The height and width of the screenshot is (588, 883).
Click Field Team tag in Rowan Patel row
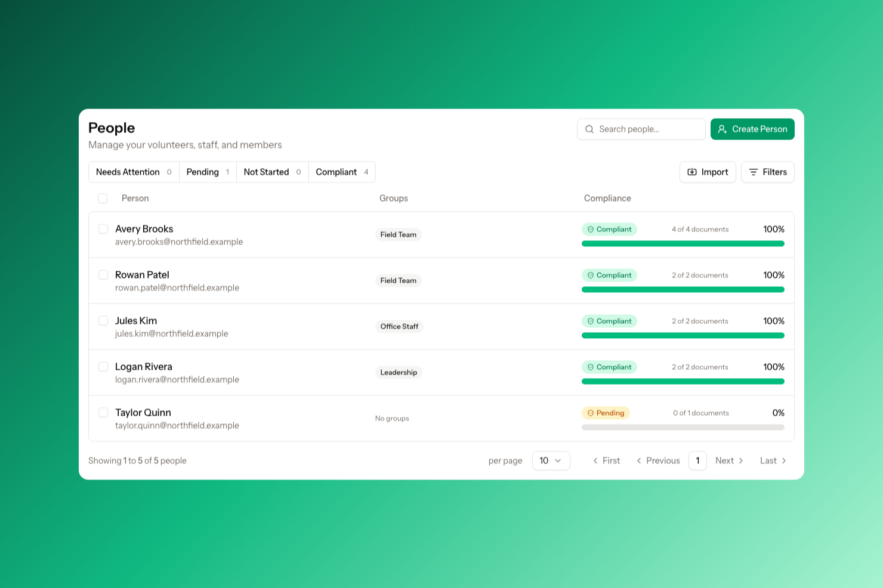click(x=399, y=280)
